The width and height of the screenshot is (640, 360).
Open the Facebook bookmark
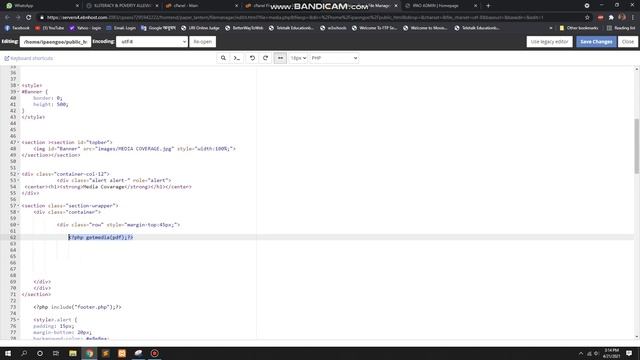tap(17, 28)
